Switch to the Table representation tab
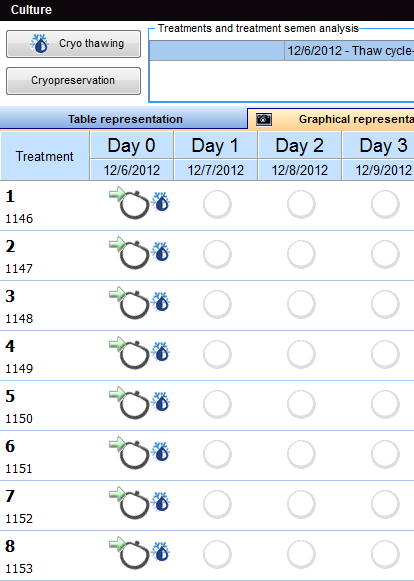This screenshot has width=414, height=581. 124,119
